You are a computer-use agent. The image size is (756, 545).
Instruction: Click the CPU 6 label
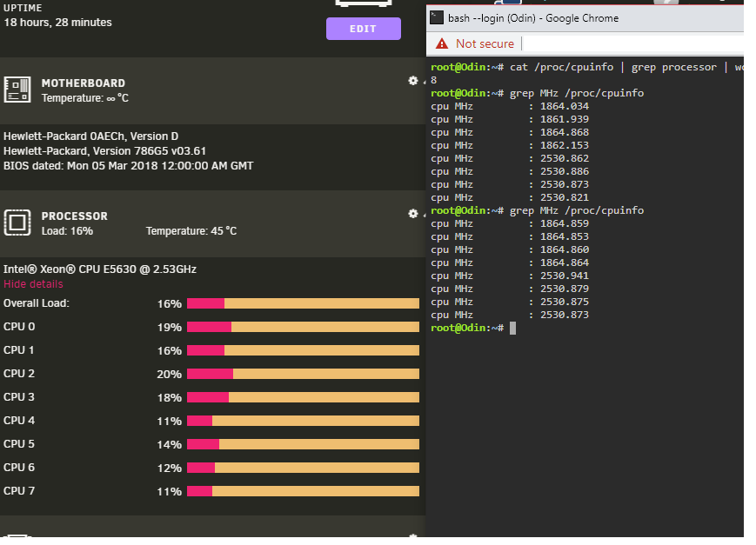pyautogui.click(x=19, y=468)
